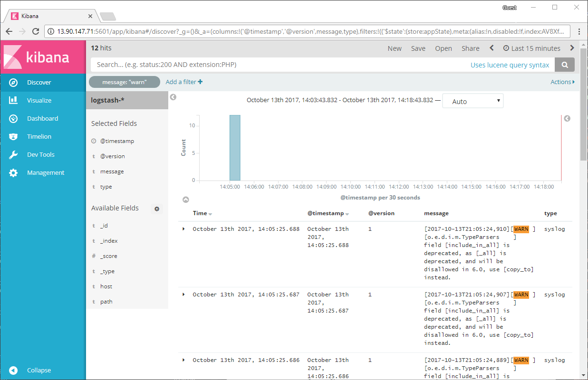Open the Discover section

coord(43,82)
